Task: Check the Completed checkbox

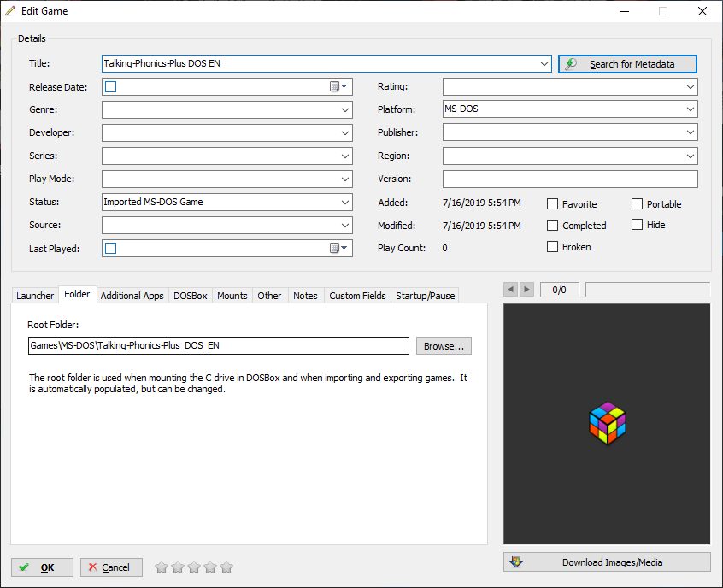Action: point(553,226)
